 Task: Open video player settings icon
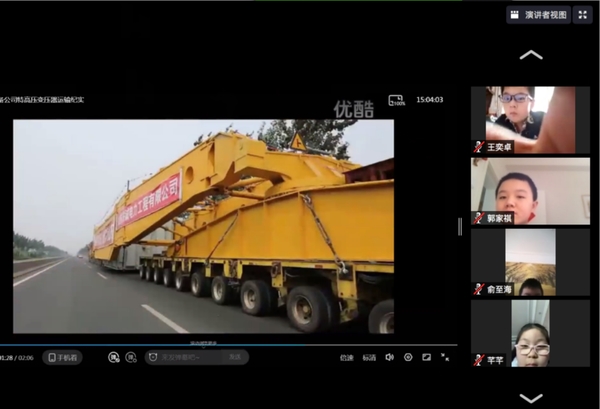[408, 357]
